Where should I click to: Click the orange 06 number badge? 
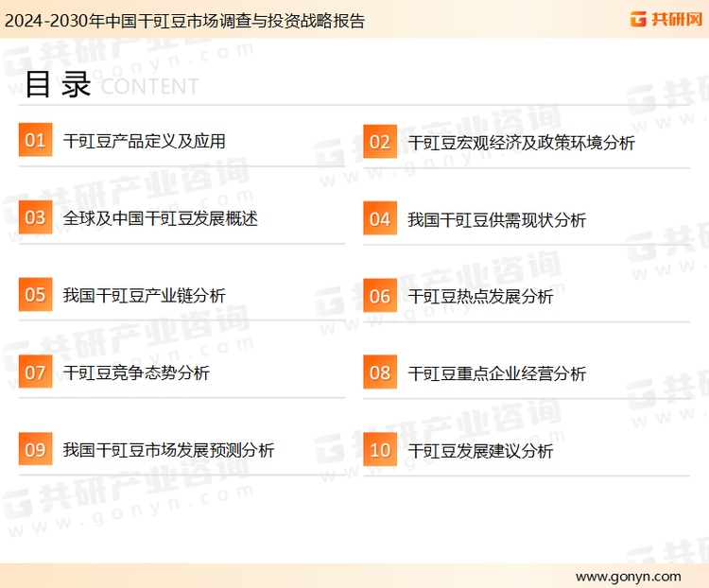(x=380, y=296)
